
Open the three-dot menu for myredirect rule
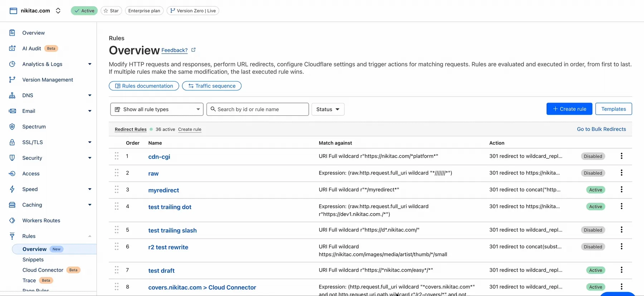pos(621,189)
